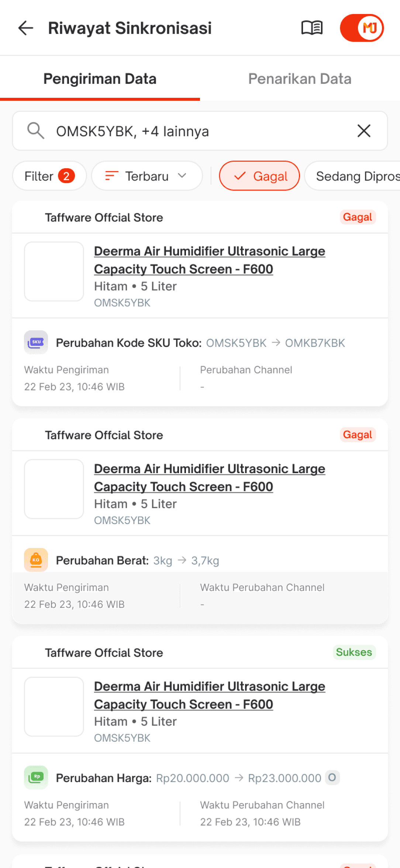Click the new SKU value OMKB7KBK
Image resolution: width=400 pixels, height=868 pixels.
point(315,343)
